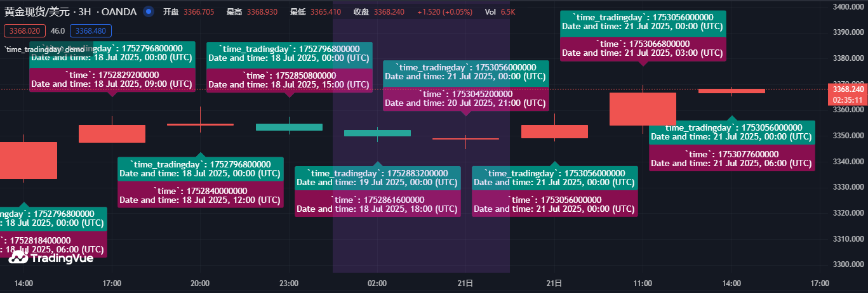
Task: Click the 17:00 label at far right of time axis
Action: 820,283
